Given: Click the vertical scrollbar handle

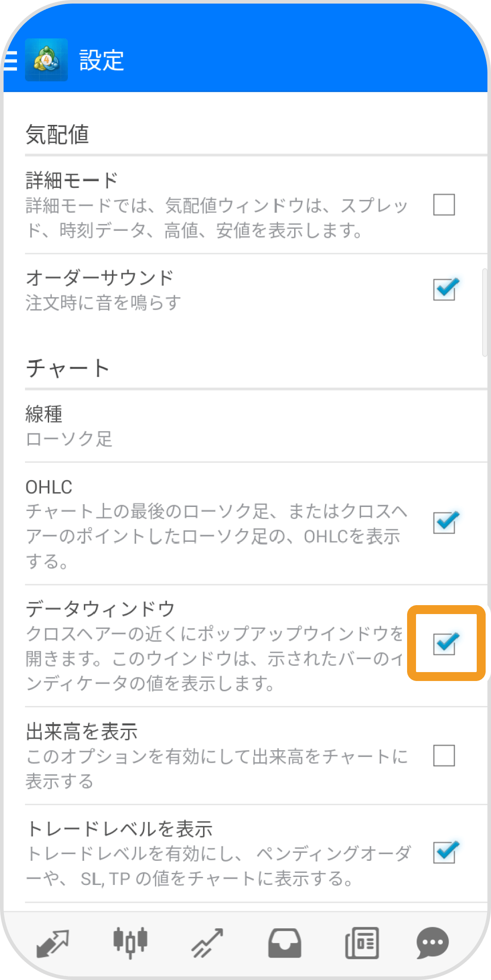Looking at the screenshot, I should pos(485,312).
